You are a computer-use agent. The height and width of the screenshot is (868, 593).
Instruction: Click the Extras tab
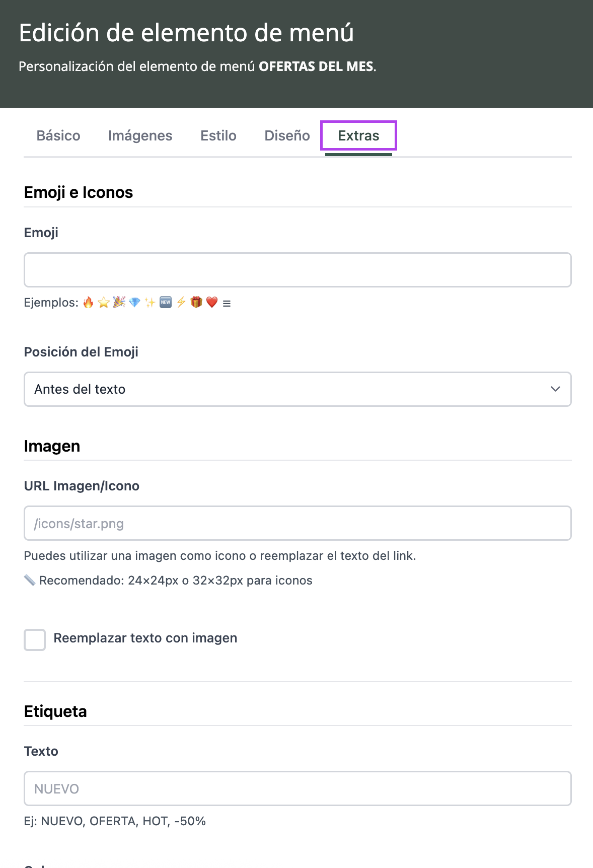tap(358, 136)
